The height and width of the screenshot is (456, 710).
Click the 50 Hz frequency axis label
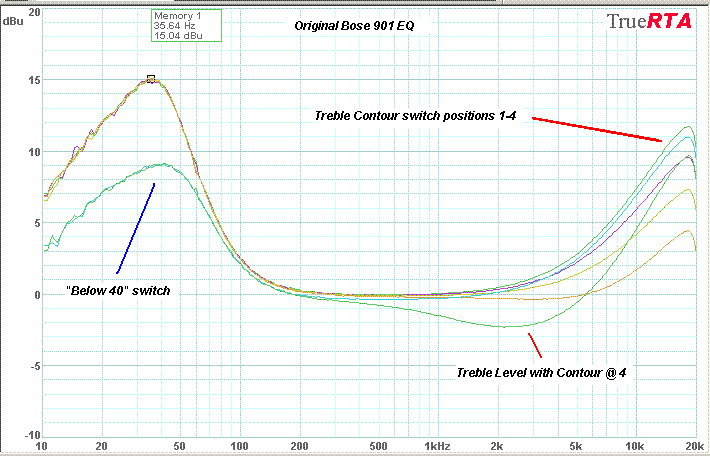click(179, 446)
